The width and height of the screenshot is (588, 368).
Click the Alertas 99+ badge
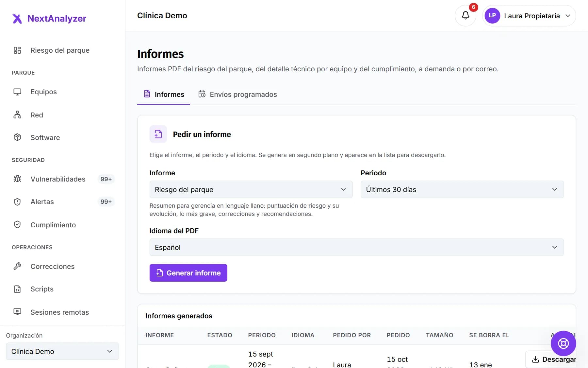point(106,202)
